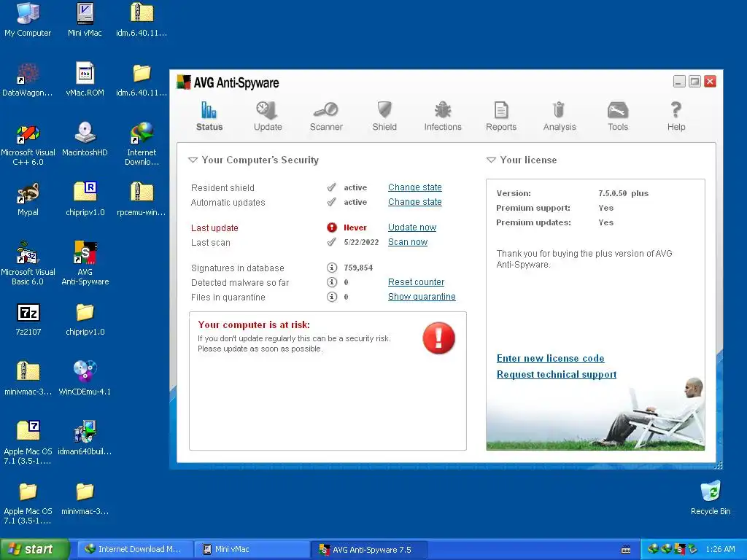Click info icon next to Files in quarantine
Viewport: 747px width, 560px height.
tap(332, 297)
